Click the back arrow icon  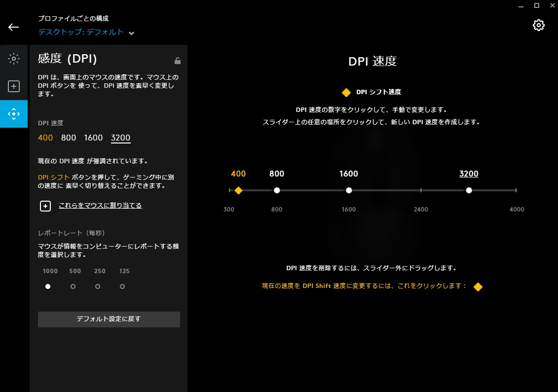[x=13, y=27]
